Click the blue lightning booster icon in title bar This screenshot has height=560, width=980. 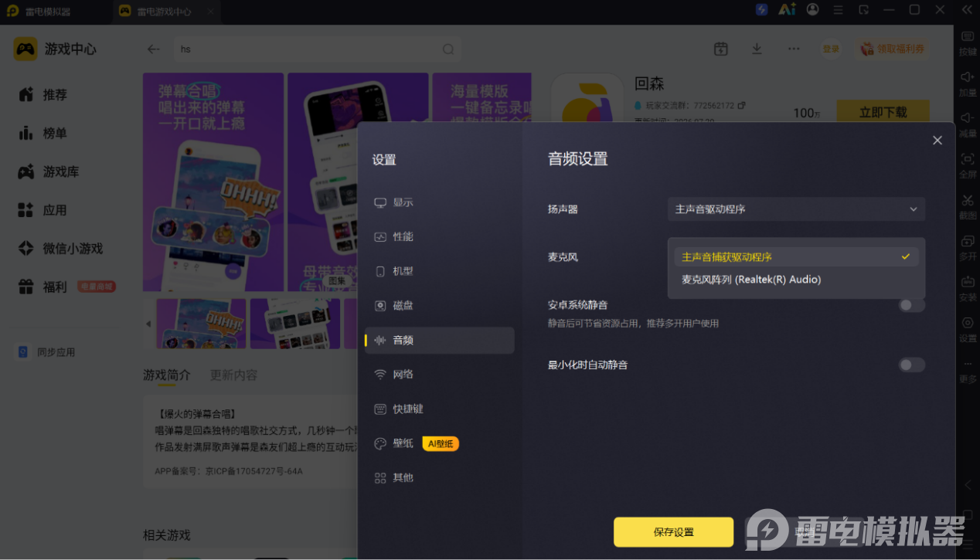[761, 10]
